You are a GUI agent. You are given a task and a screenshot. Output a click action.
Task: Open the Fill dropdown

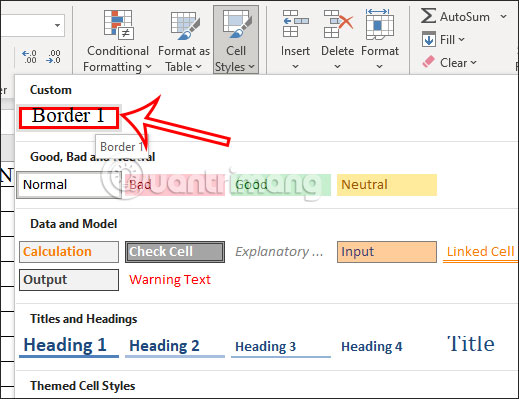(x=443, y=40)
